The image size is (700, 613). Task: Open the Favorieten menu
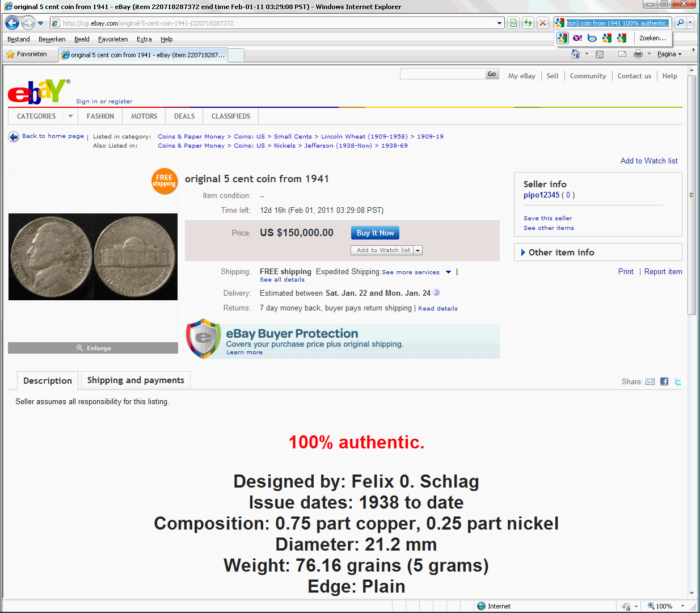pyautogui.click(x=113, y=39)
